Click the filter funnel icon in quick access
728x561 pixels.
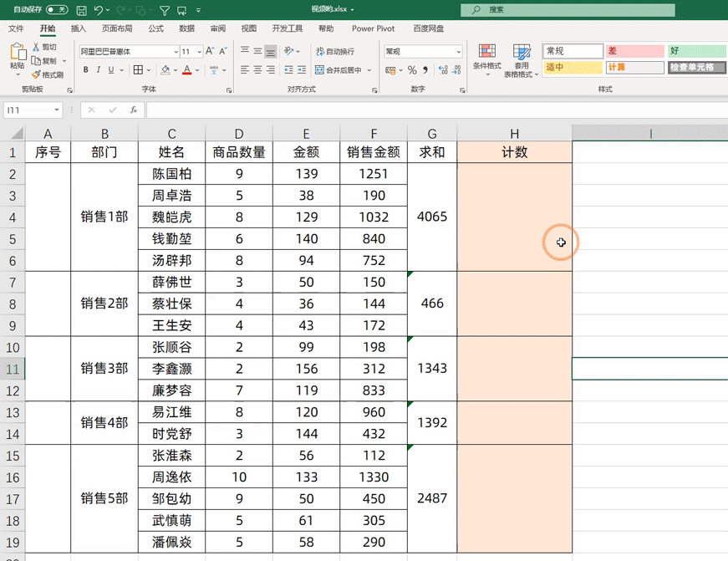pyautogui.click(x=165, y=10)
